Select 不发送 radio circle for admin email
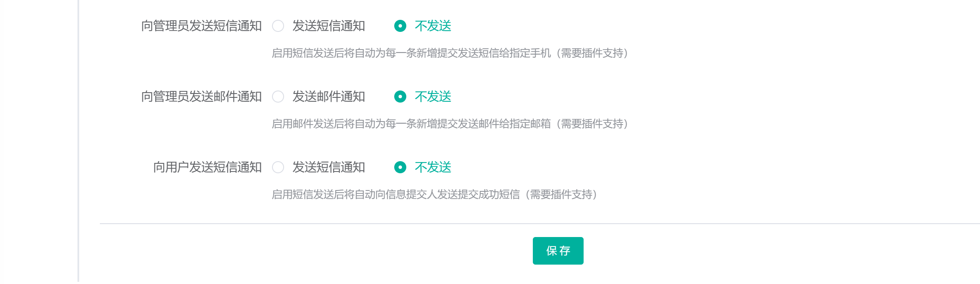The image size is (980, 284). (x=400, y=97)
